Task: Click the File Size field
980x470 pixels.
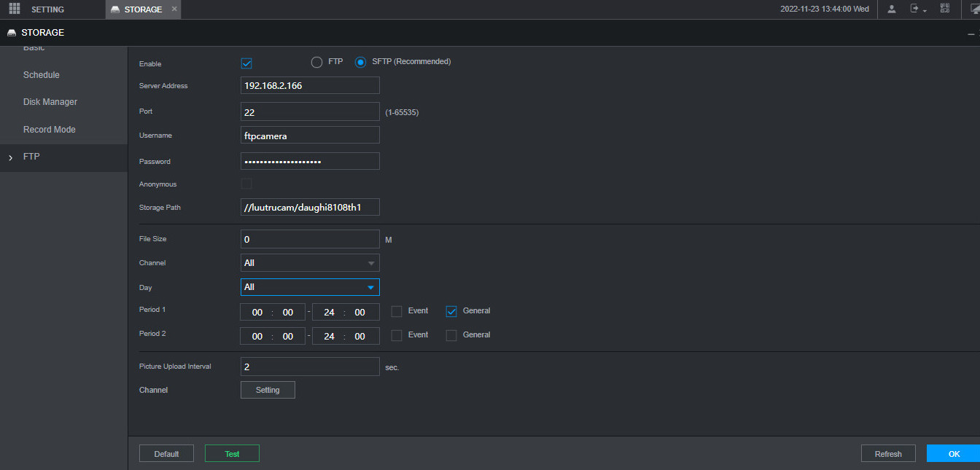Action: 310,239
